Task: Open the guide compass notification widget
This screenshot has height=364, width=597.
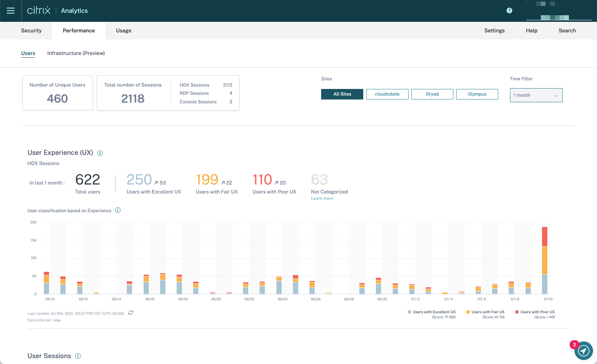Action: click(583, 350)
